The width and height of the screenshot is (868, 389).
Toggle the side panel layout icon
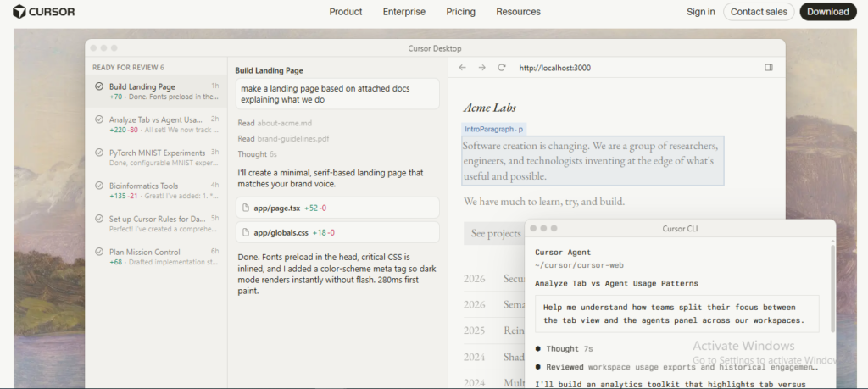pyautogui.click(x=768, y=68)
